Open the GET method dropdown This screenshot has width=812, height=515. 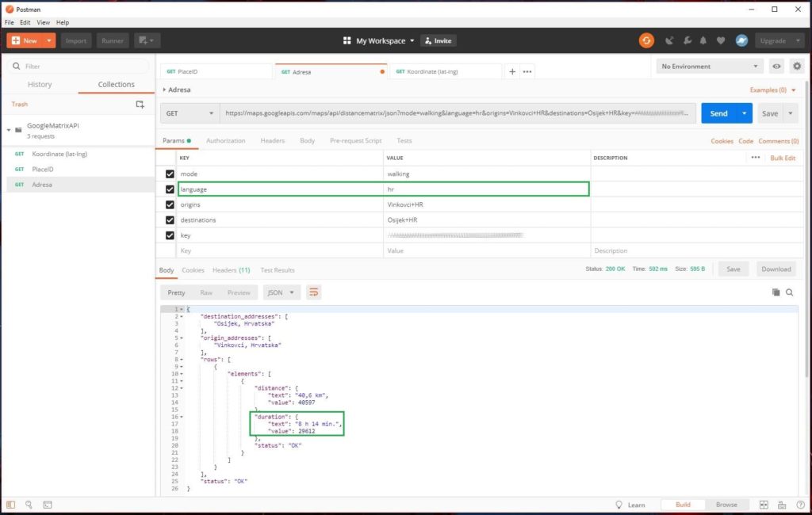(190, 113)
